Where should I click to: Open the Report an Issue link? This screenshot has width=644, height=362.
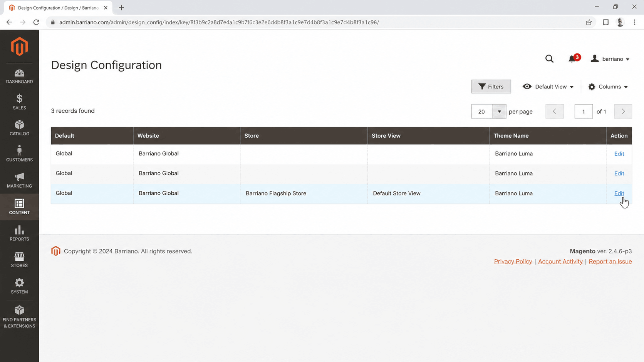pyautogui.click(x=610, y=262)
